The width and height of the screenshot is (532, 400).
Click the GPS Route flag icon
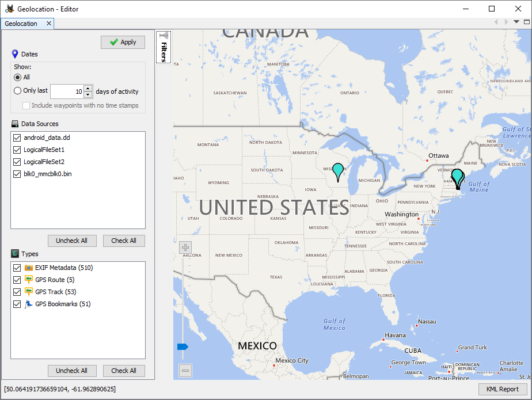click(x=28, y=280)
